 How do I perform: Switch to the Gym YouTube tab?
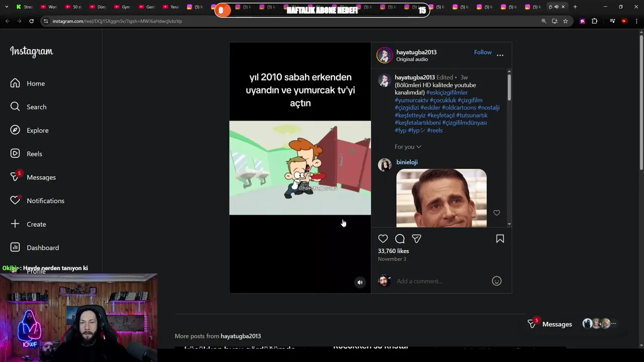click(x=121, y=7)
